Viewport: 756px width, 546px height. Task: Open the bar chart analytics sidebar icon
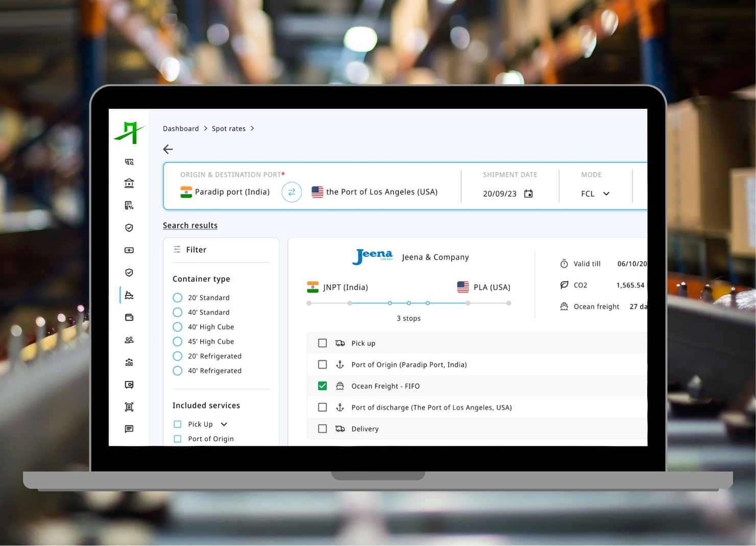click(x=129, y=362)
